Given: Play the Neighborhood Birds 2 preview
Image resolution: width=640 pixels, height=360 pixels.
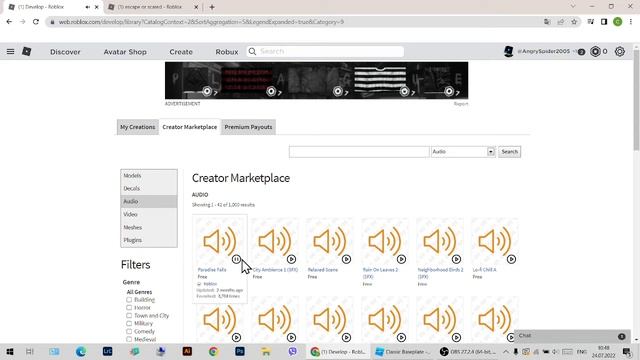Looking at the screenshot, I should (x=456, y=259).
